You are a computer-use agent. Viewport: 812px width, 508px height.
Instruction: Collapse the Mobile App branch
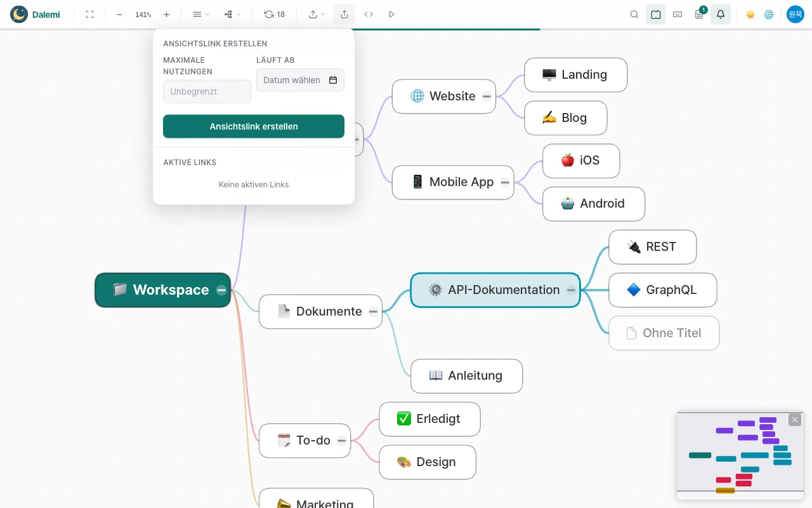(505, 182)
